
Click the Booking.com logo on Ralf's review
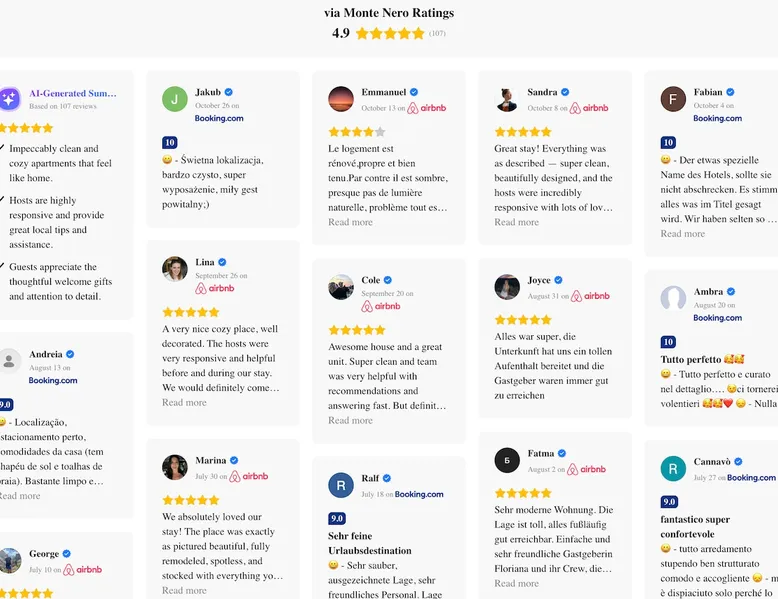coord(419,494)
